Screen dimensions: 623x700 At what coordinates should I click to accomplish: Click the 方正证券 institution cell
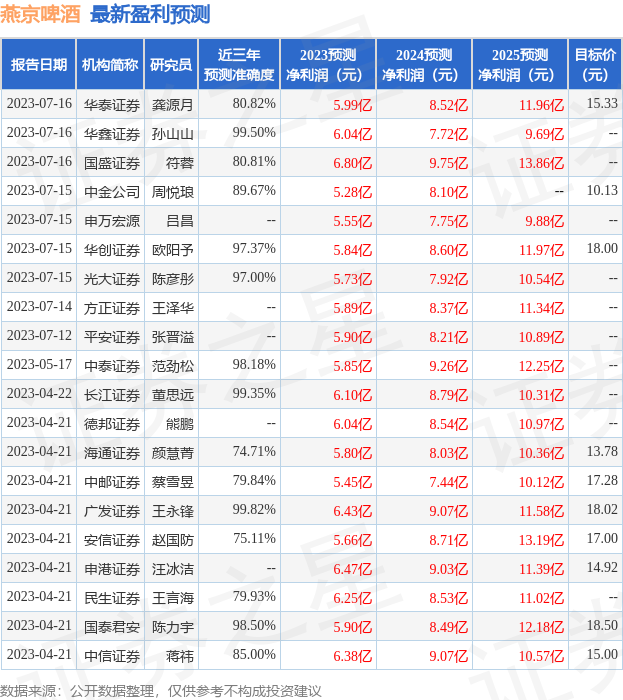point(112,308)
